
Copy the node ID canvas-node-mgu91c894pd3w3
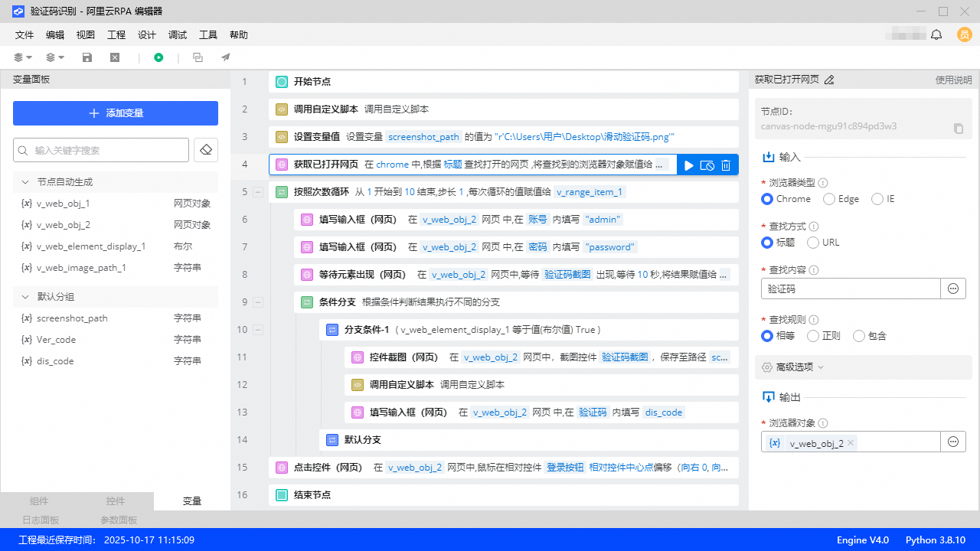point(959,128)
